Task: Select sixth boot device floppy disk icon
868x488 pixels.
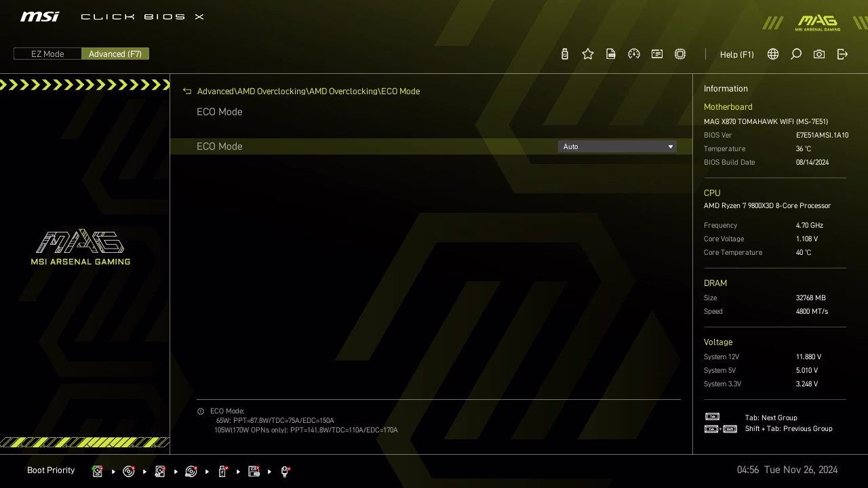Action: tap(254, 471)
